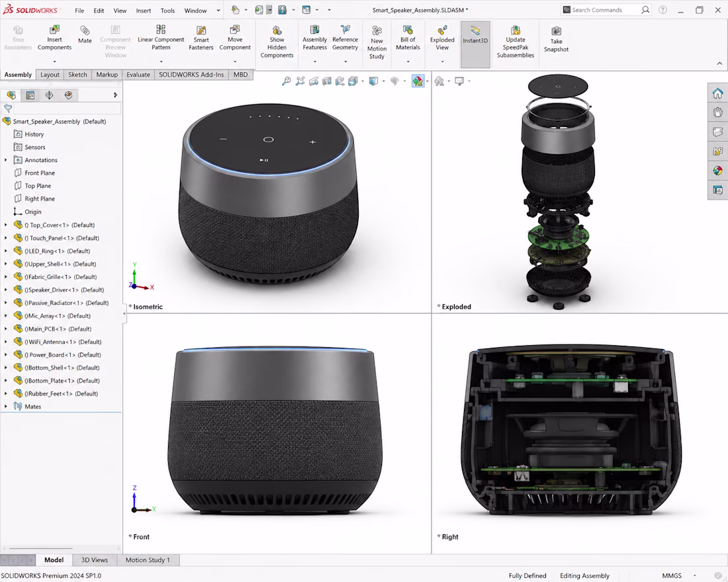The image size is (728, 582).
Task: Click Take Snapshot in the ribbon
Action: click(556, 39)
